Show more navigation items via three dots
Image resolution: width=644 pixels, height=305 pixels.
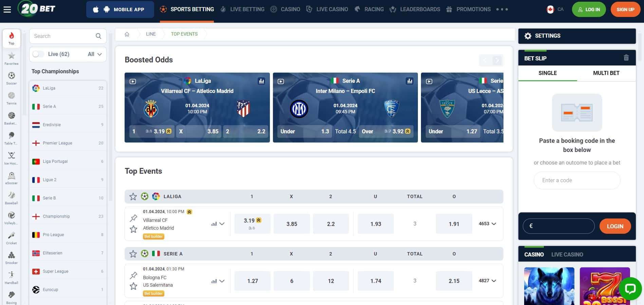click(x=502, y=9)
